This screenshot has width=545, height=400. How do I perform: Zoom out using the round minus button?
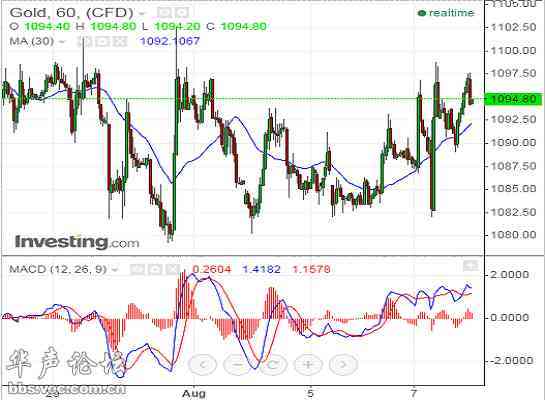pos(238,365)
